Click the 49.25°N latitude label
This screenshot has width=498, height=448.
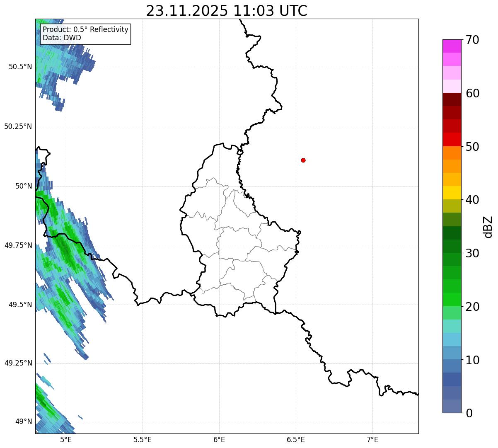(x=18, y=363)
